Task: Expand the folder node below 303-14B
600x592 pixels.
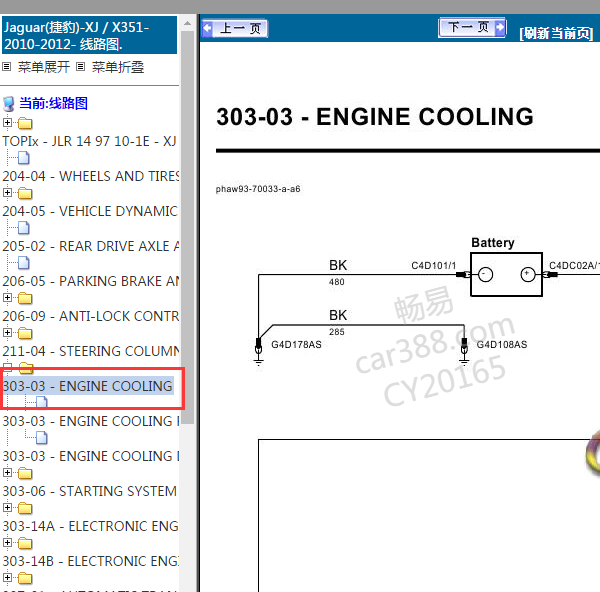Action: 7,577
